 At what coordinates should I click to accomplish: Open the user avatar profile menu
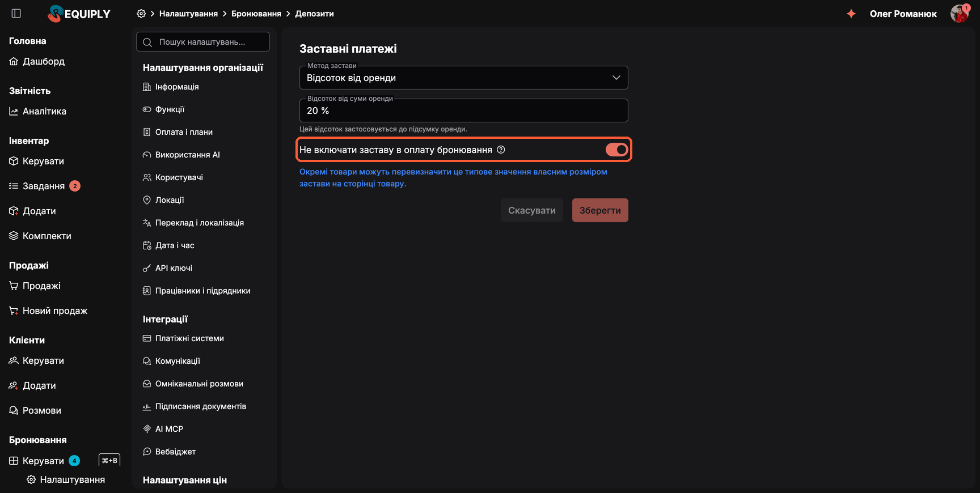pos(960,14)
